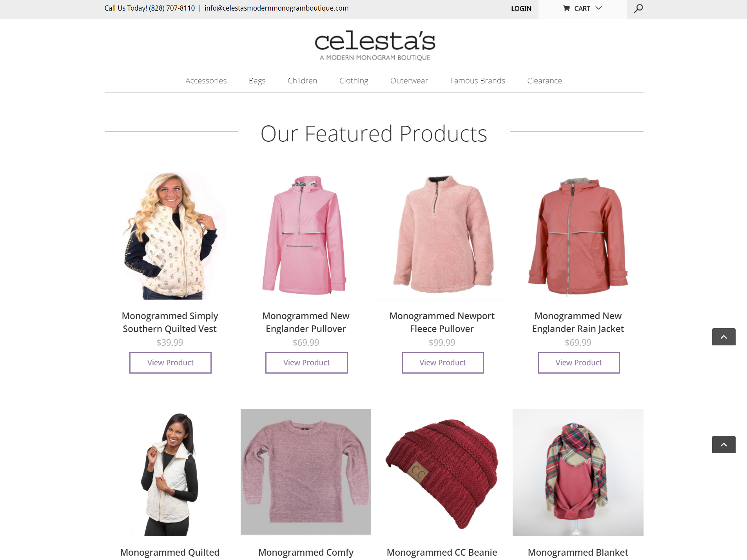Open the Accessories menu

click(206, 81)
